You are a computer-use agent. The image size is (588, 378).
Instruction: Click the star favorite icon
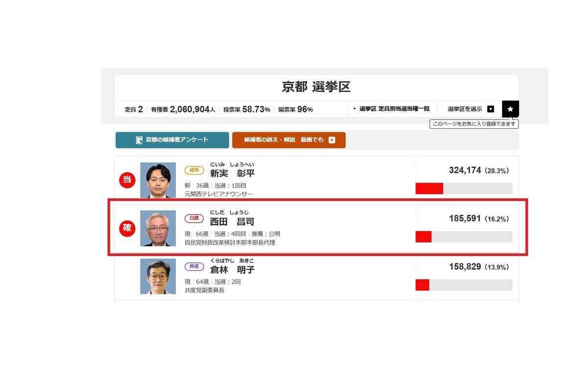click(x=510, y=109)
